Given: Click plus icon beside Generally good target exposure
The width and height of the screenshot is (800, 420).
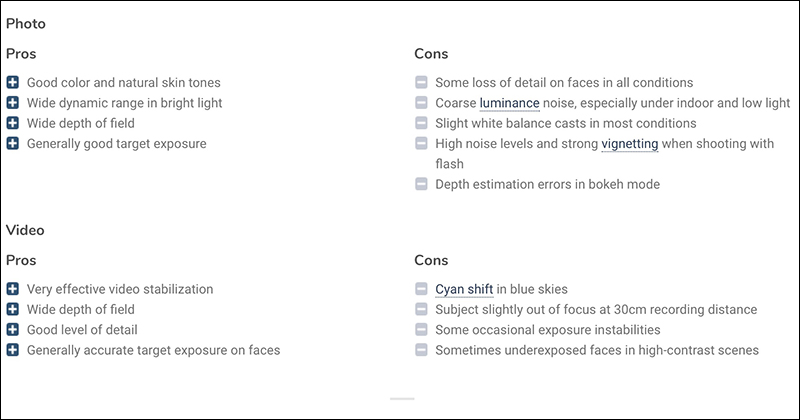Looking at the screenshot, I should pyautogui.click(x=13, y=143).
